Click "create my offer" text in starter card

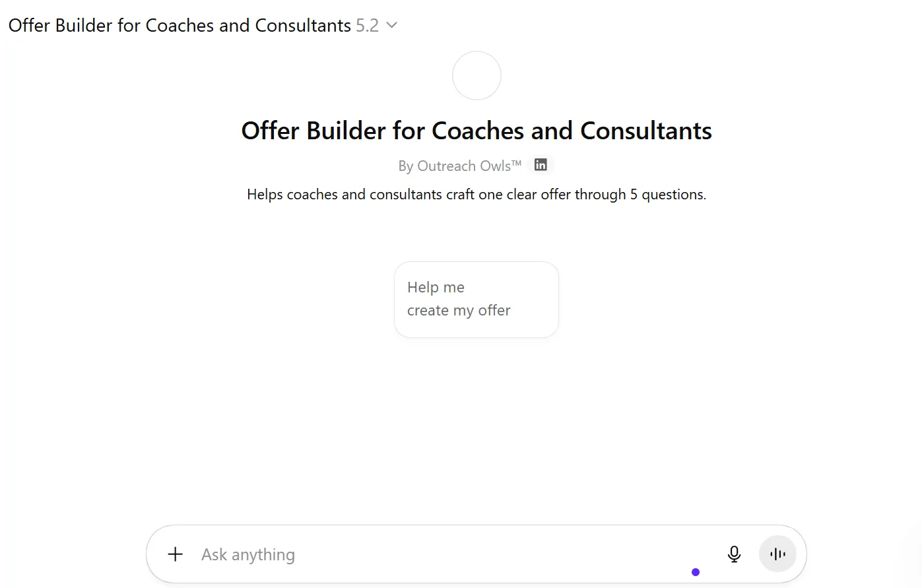click(459, 310)
